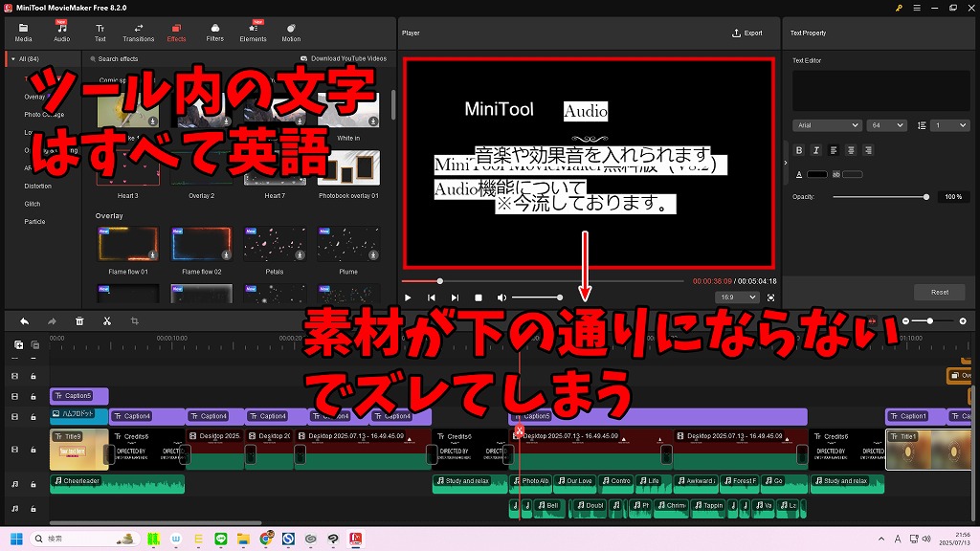Open the Transitions tab
Image resolution: width=980 pixels, height=551 pixels.
(138, 33)
